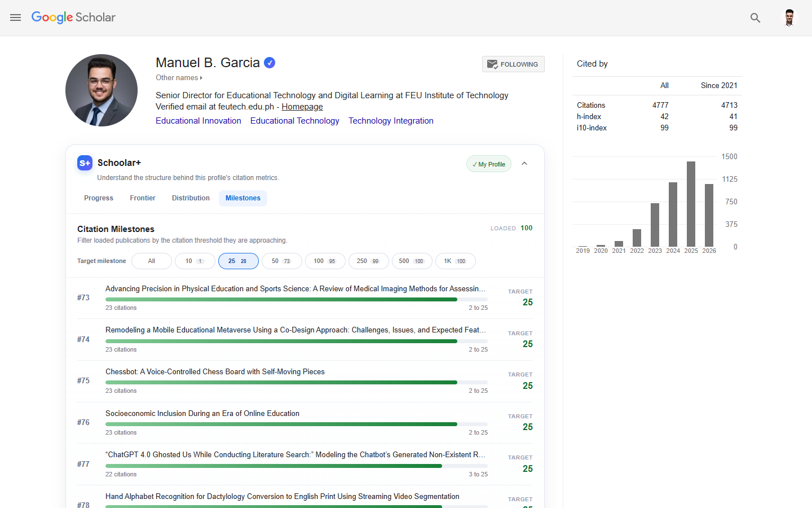The width and height of the screenshot is (812, 508).
Task: Open paper Advancing Precision in Physical Education
Action: (295, 288)
